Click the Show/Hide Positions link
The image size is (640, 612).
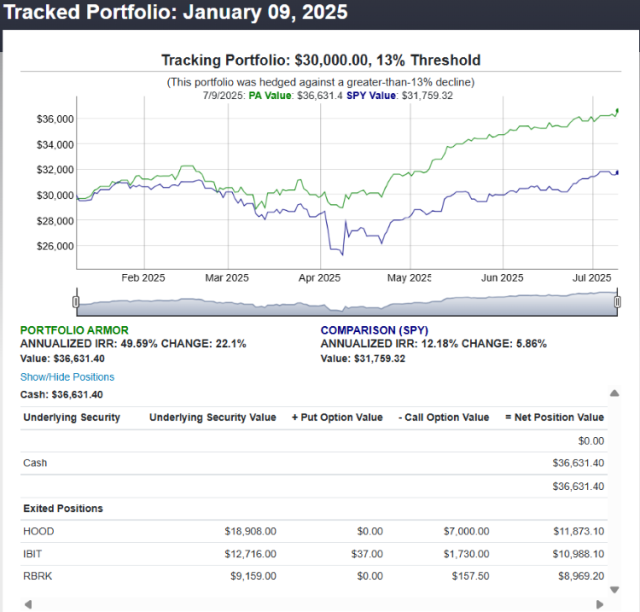tap(67, 377)
